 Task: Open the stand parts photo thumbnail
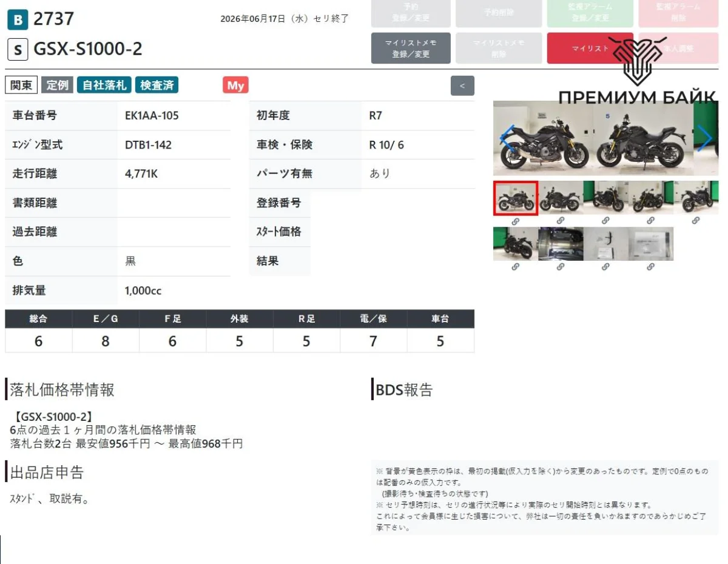605,244
